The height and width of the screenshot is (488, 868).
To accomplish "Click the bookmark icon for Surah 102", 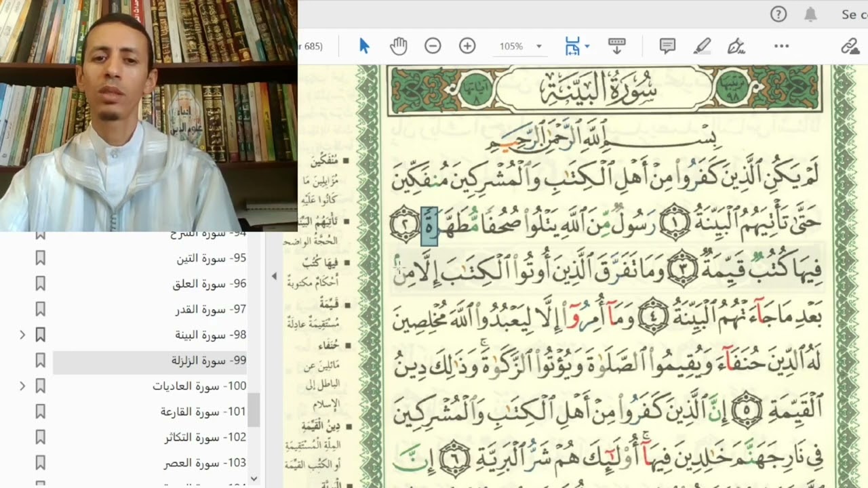I will [40, 437].
